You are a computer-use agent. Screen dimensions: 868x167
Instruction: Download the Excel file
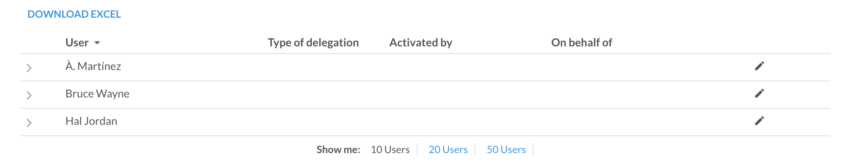74,14
